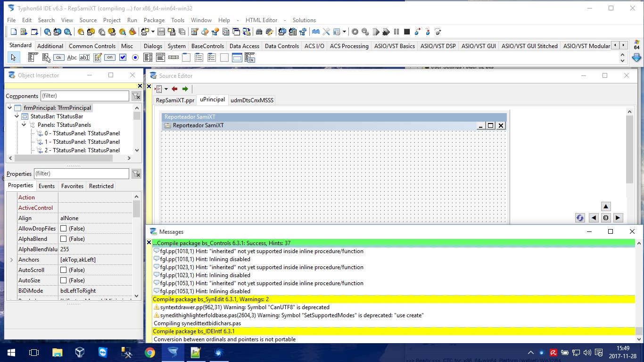Click the AlphaBlendValue field showing 255
The width and height of the screenshot is (644, 362).
click(x=96, y=249)
